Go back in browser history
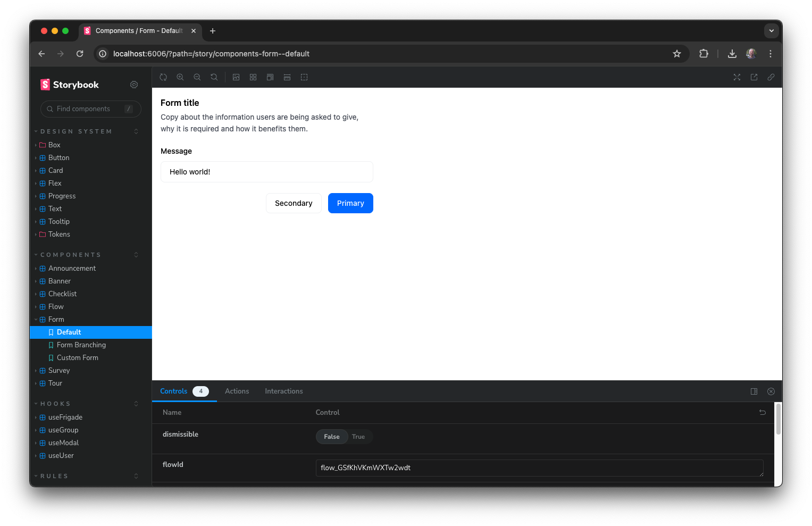This screenshot has height=526, width=812. pyautogui.click(x=41, y=54)
